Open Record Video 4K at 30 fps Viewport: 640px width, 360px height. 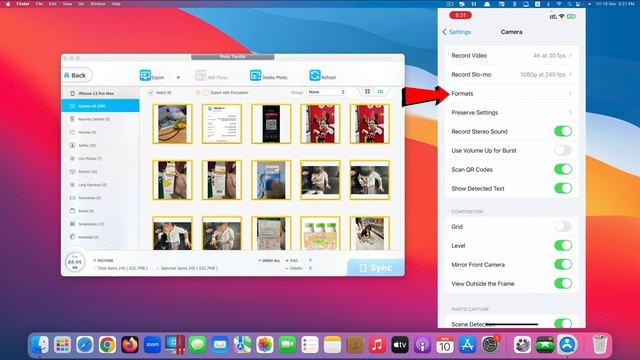click(511, 56)
